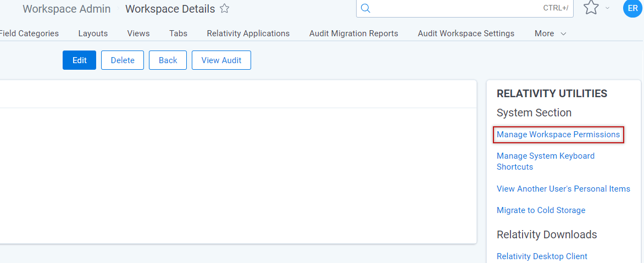Click the System Section heading
644x263 pixels.
534,113
